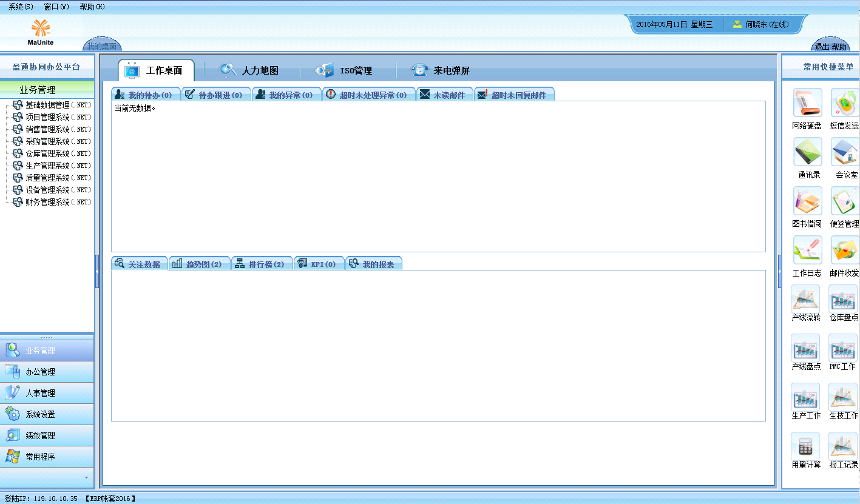Switch to the 人力地图 tab

pos(249,70)
